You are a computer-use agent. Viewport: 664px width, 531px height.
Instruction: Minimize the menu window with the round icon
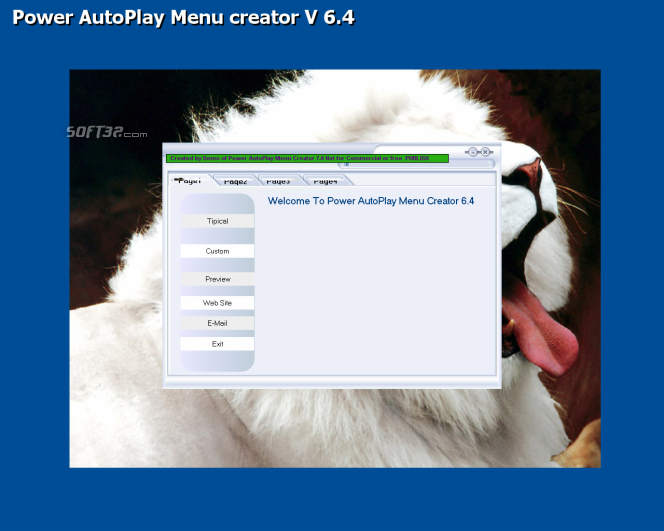(473, 152)
